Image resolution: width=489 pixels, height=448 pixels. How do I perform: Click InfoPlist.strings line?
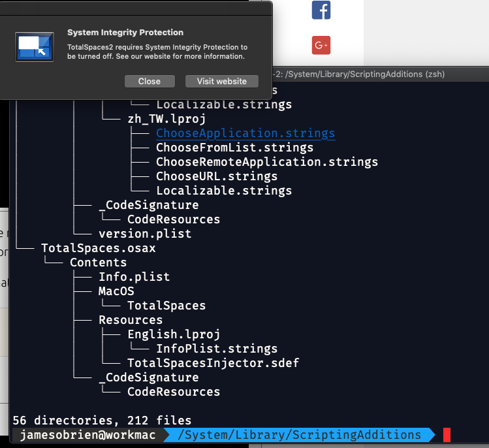click(x=217, y=349)
